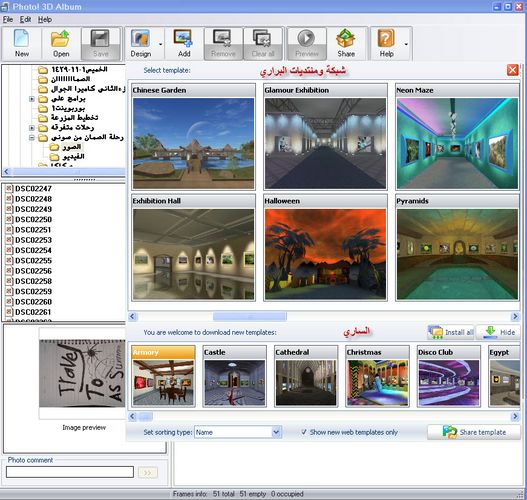Choose the Armory download template
The height and width of the screenshot is (500, 527).
[x=163, y=376]
